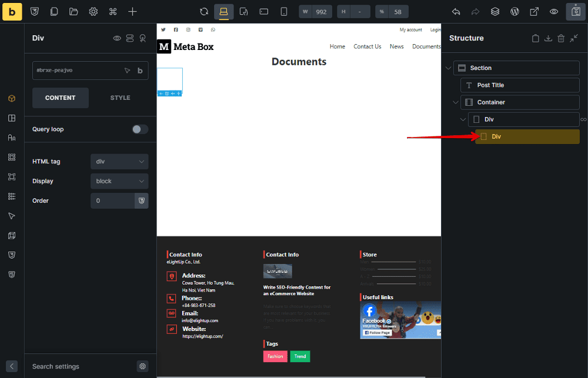Screen dimensions: 588x378
Task: Open the HTML tag dropdown
Action: pyautogui.click(x=119, y=161)
